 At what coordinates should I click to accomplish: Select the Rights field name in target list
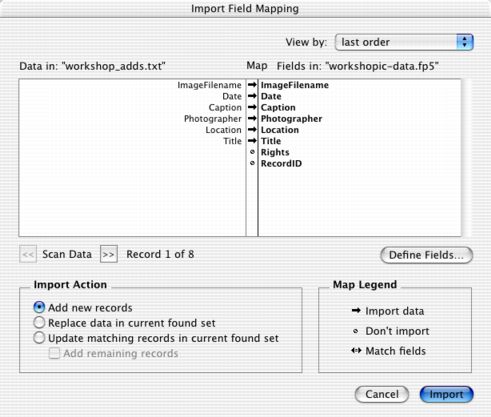[x=275, y=152]
